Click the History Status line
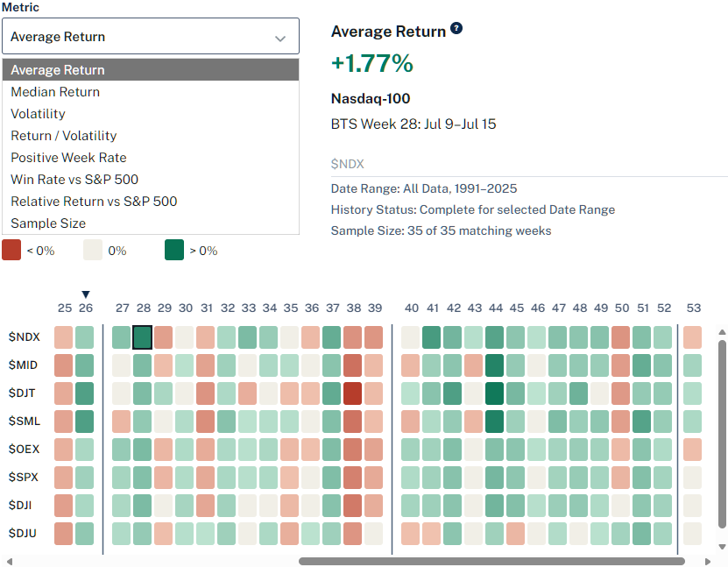This screenshot has height=567, width=728. pos(473,210)
